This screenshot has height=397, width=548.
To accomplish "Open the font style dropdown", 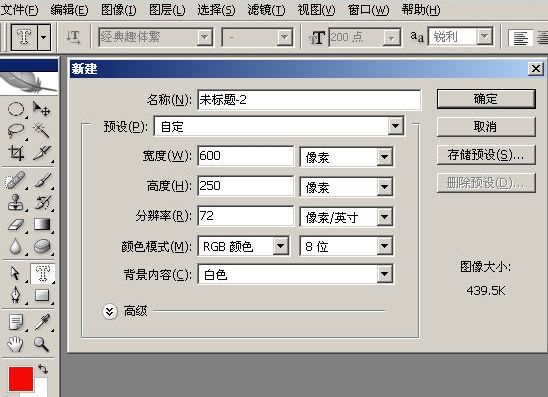I will [x=284, y=37].
